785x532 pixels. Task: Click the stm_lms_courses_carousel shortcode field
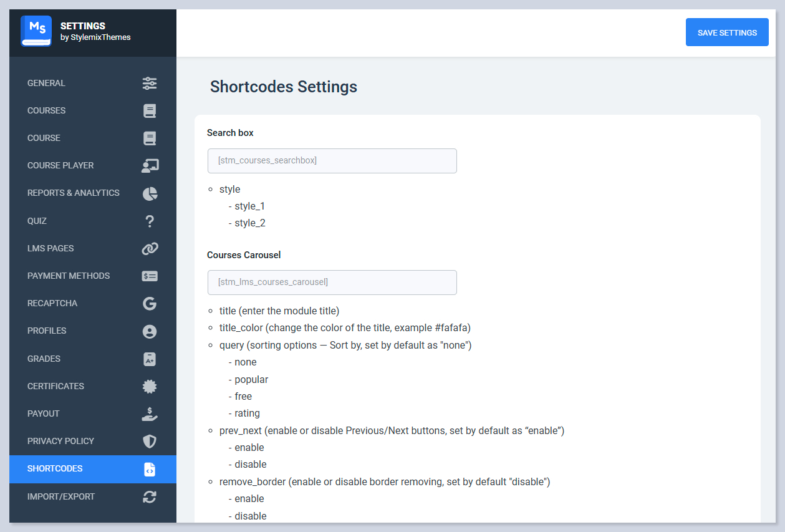(332, 283)
